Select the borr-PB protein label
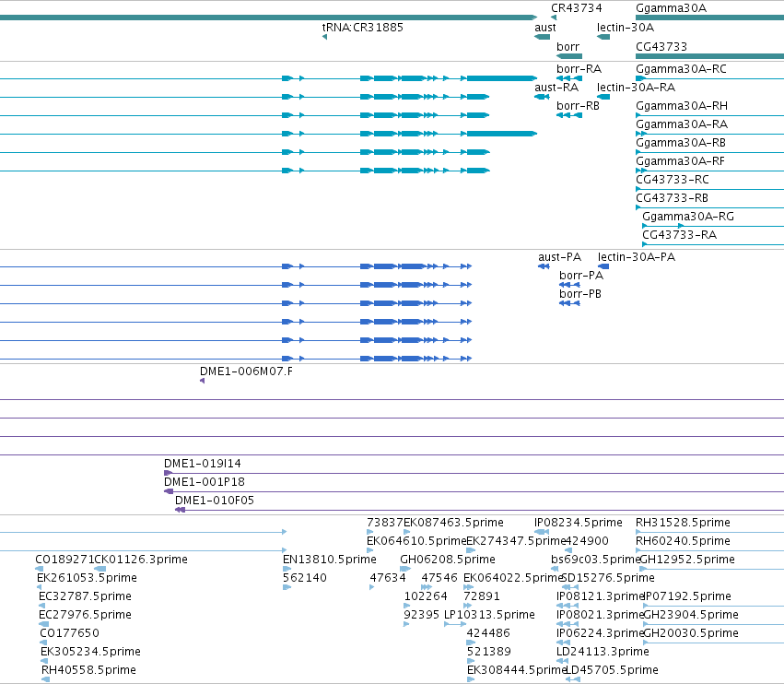Screen dimensions: 784x684 580,294
